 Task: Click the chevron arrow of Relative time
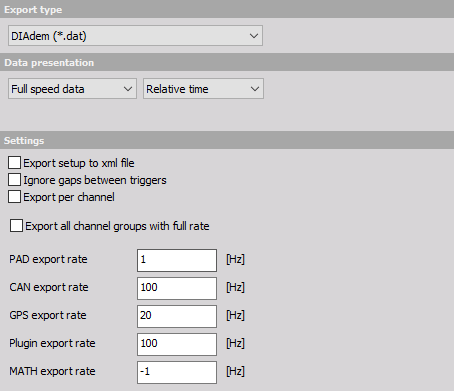click(255, 89)
